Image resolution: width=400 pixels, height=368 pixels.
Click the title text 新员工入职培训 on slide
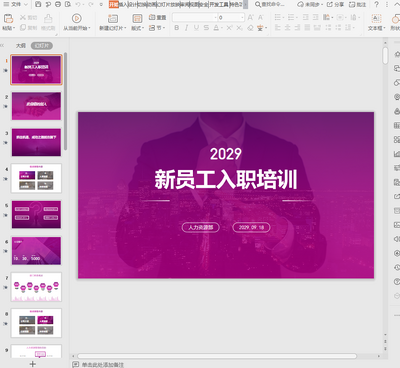click(x=226, y=179)
